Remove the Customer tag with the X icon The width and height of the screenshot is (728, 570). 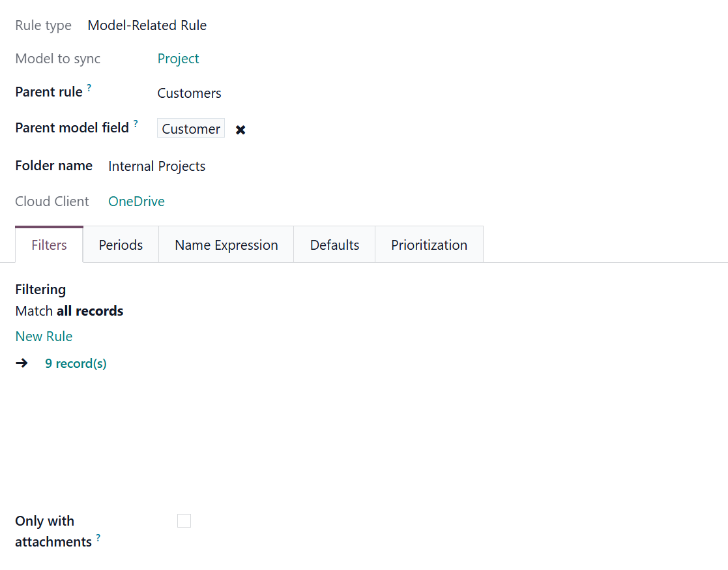[x=240, y=130]
